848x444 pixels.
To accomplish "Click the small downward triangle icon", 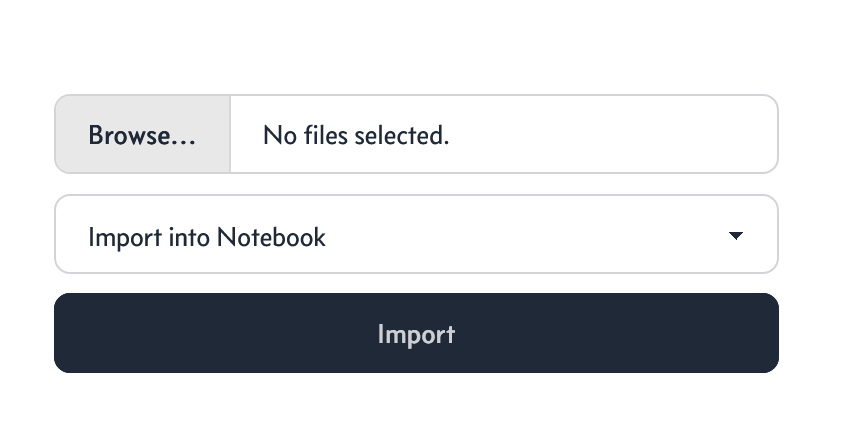I will point(735,235).
